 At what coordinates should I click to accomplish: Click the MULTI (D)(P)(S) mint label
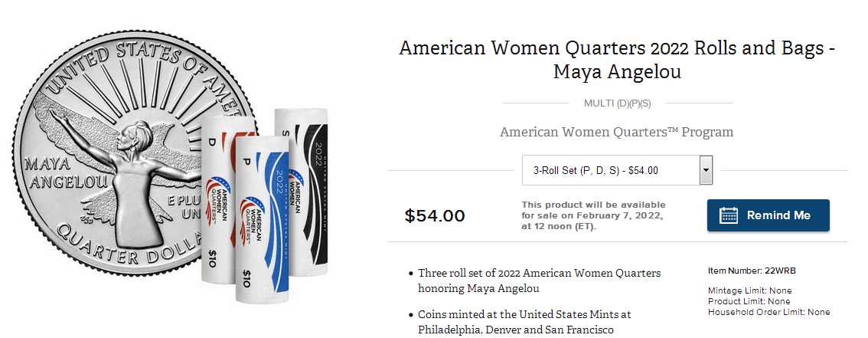coord(617,103)
